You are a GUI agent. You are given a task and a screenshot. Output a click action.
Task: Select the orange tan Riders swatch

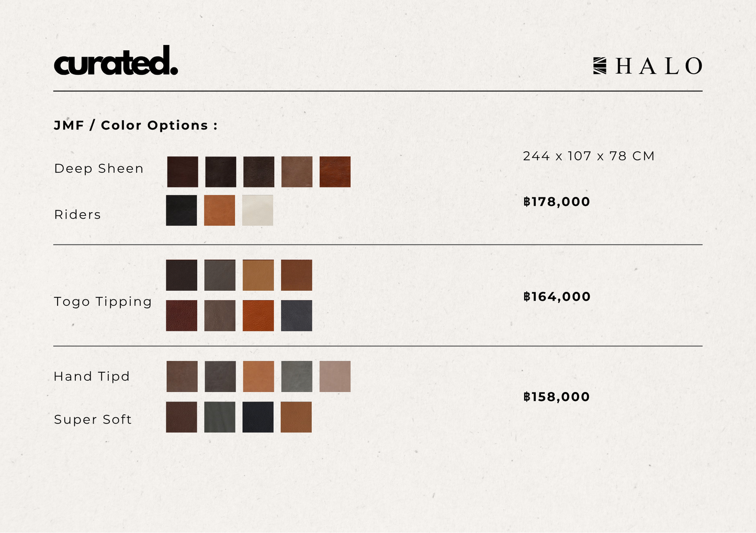[219, 210]
